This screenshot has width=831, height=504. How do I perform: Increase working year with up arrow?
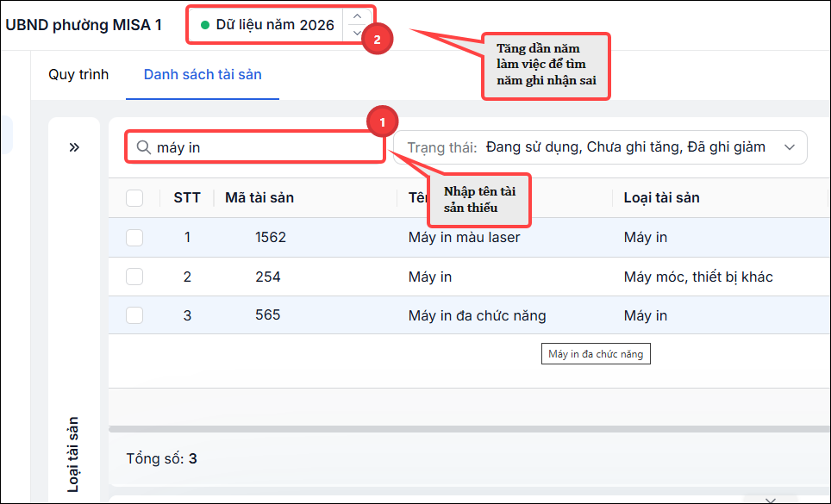tap(357, 16)
